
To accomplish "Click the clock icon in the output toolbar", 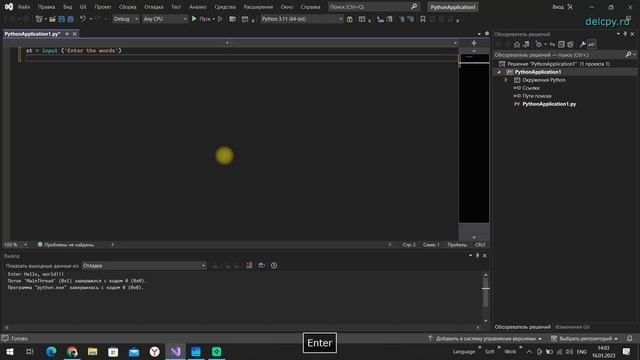I will (274, 265).
